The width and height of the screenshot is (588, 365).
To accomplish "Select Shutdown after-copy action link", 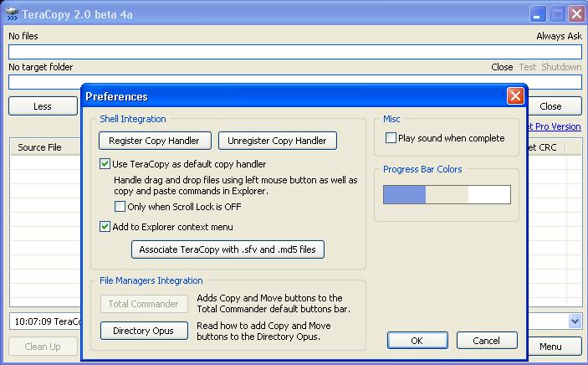I will point(561,67).
